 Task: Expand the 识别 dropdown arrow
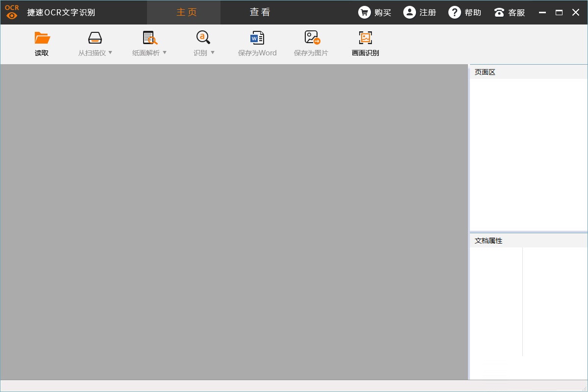click(212, 52)
